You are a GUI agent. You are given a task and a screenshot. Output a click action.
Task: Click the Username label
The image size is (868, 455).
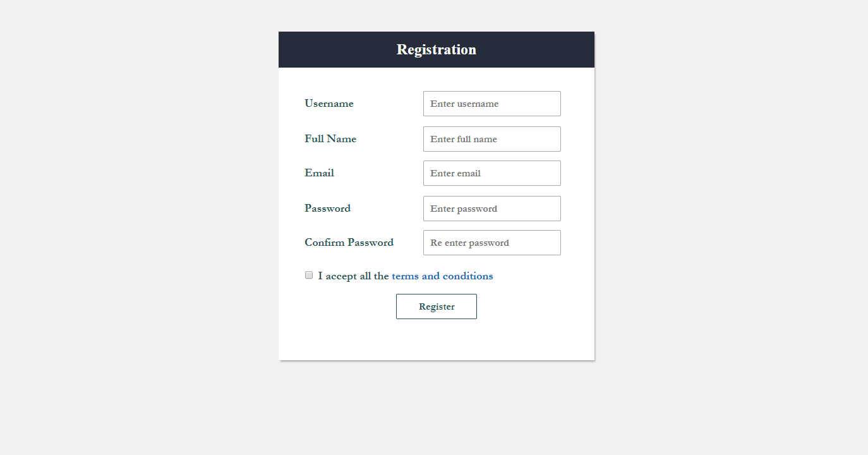coord(329,103)
